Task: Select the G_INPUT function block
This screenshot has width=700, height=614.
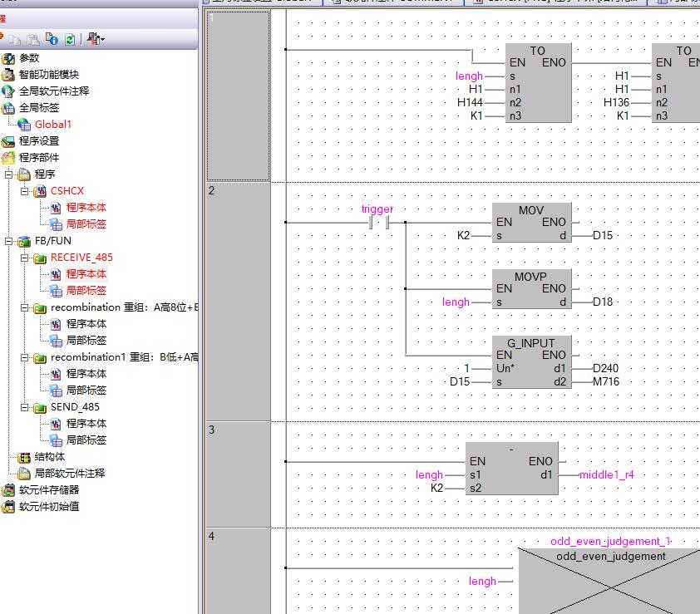Action: click(531, 361)
